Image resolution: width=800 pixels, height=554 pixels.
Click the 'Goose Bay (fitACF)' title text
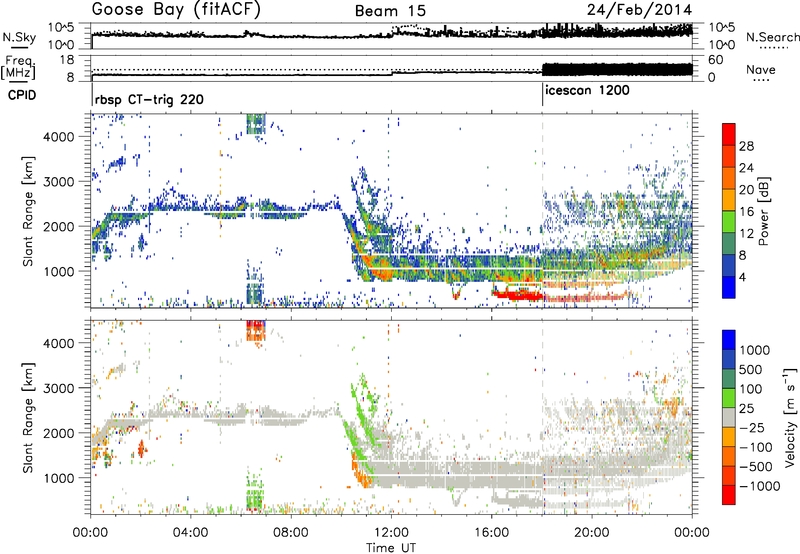pos(176,10)
